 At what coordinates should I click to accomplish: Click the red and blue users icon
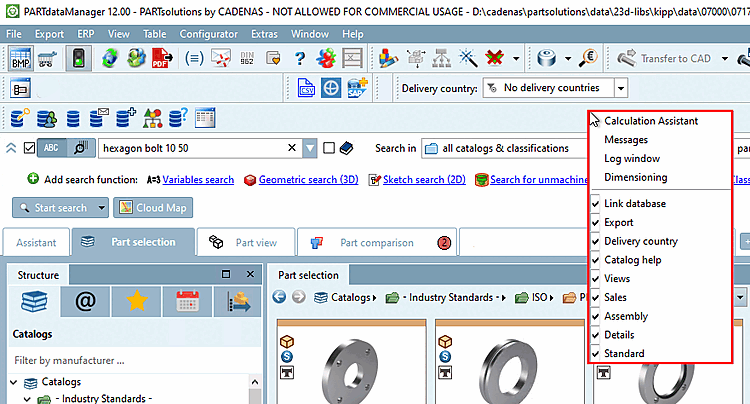tap(326, 59)
